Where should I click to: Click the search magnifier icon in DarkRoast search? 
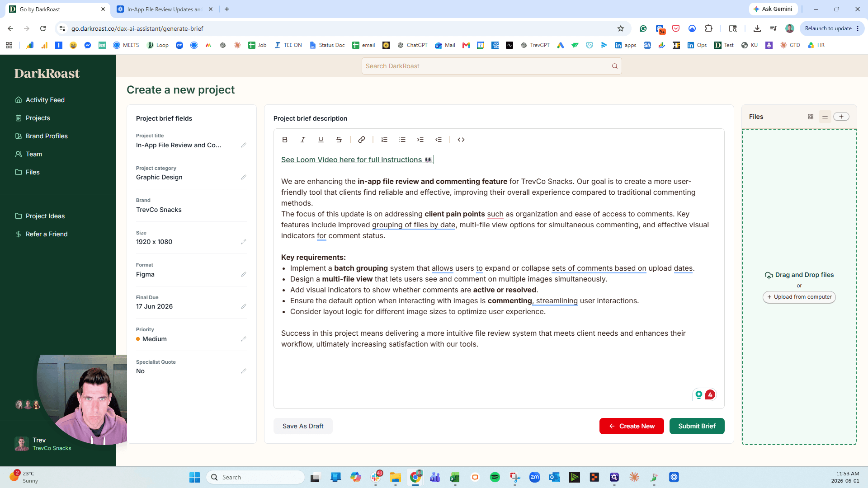615,66
